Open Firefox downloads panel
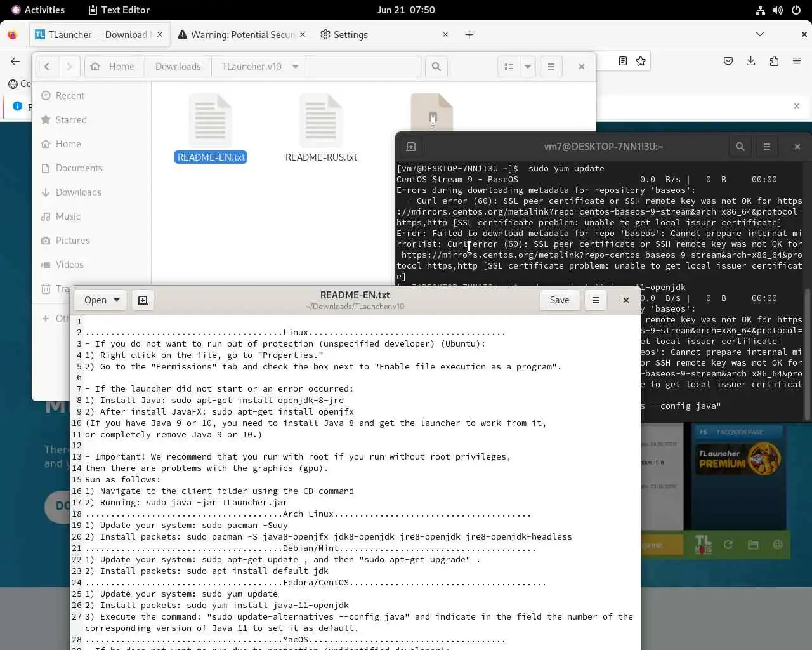 (x=751, y=61)
